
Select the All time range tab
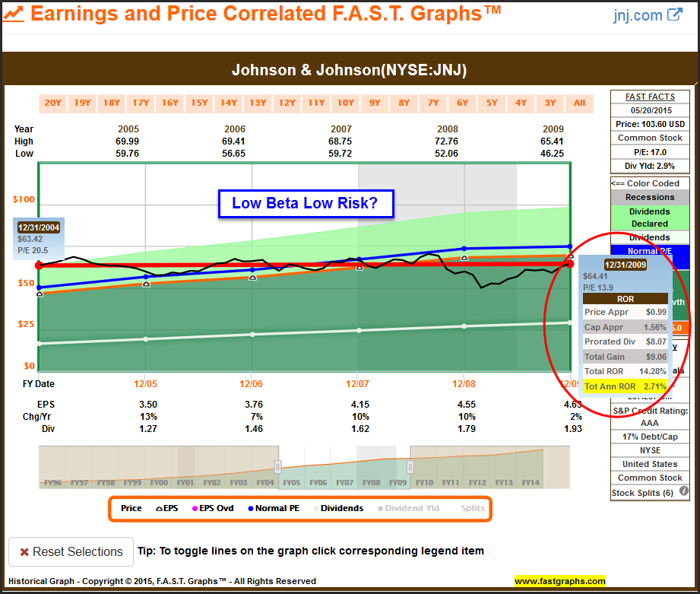click(579, 103)
